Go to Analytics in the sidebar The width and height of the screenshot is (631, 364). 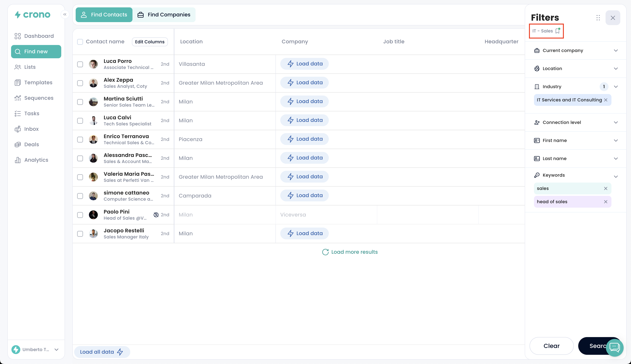pyautogui.click(x=36, y=160)
